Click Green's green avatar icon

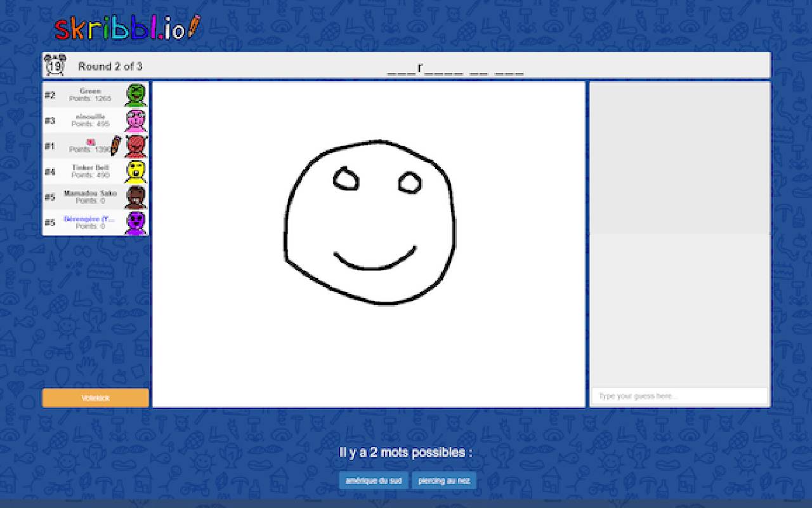coord(135,95)
